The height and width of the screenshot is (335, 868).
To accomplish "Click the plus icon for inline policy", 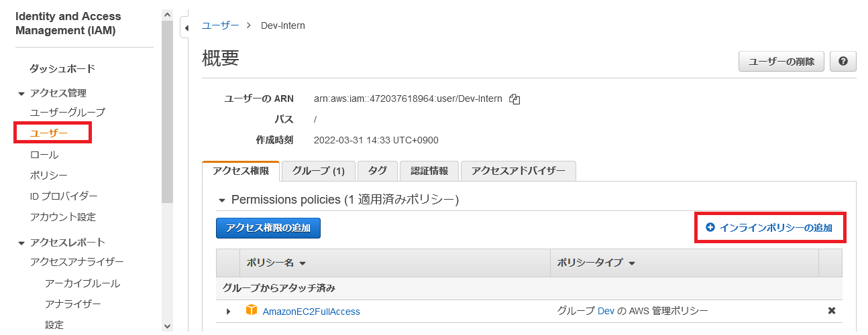I will pos(710,228).
